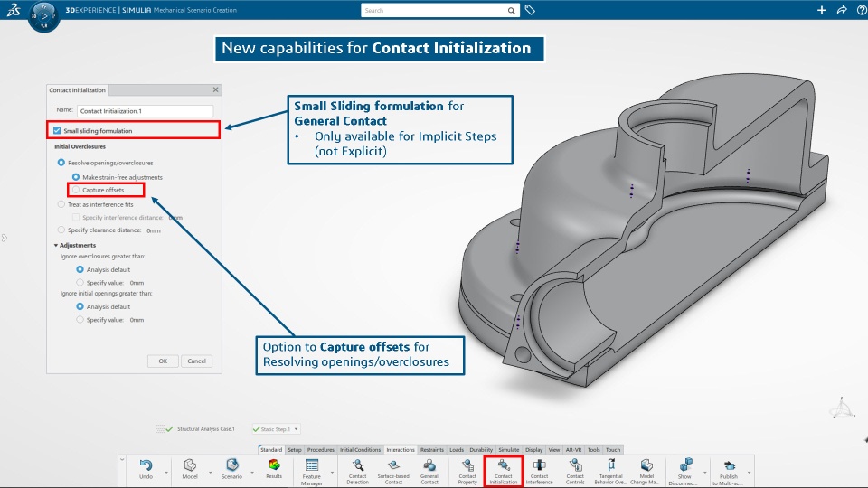Select the Capture offsets radio button
Screen dimensions: 868x488
coord(76,190)
